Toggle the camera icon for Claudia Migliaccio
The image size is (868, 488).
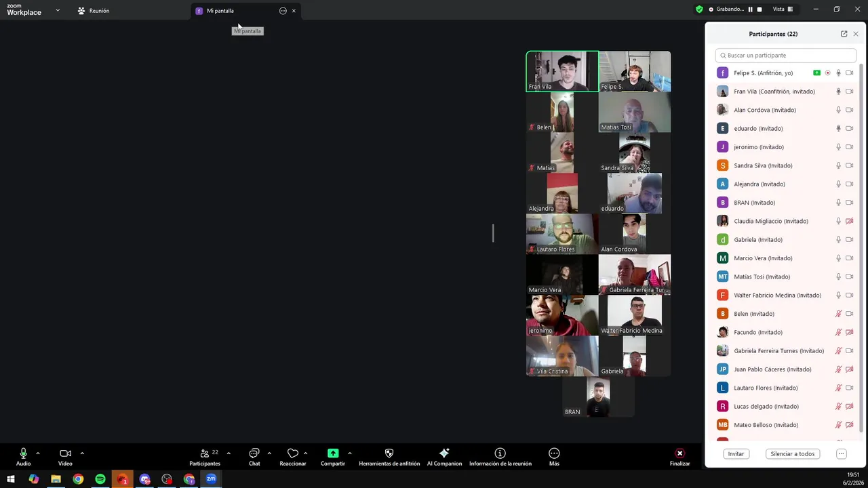(849, 221)
